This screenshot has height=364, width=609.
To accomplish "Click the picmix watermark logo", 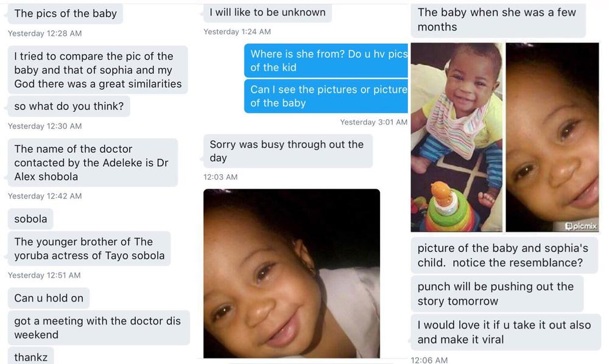I will tap(580, 226).
